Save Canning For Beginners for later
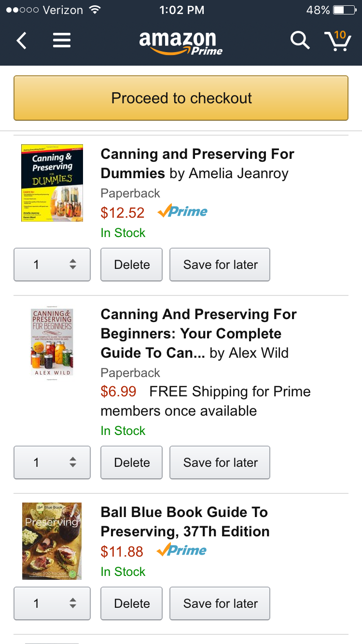Screen dimensions: 362x644 (220, 462)
